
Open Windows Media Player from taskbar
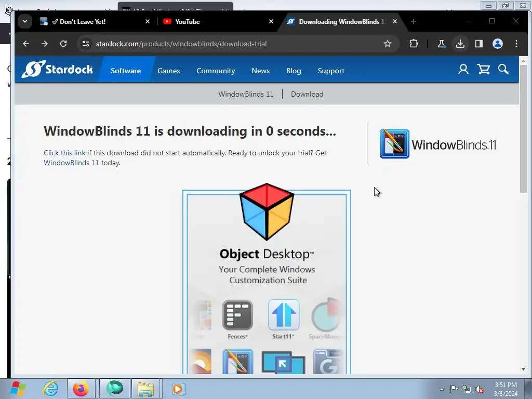(x=178, y=389)
